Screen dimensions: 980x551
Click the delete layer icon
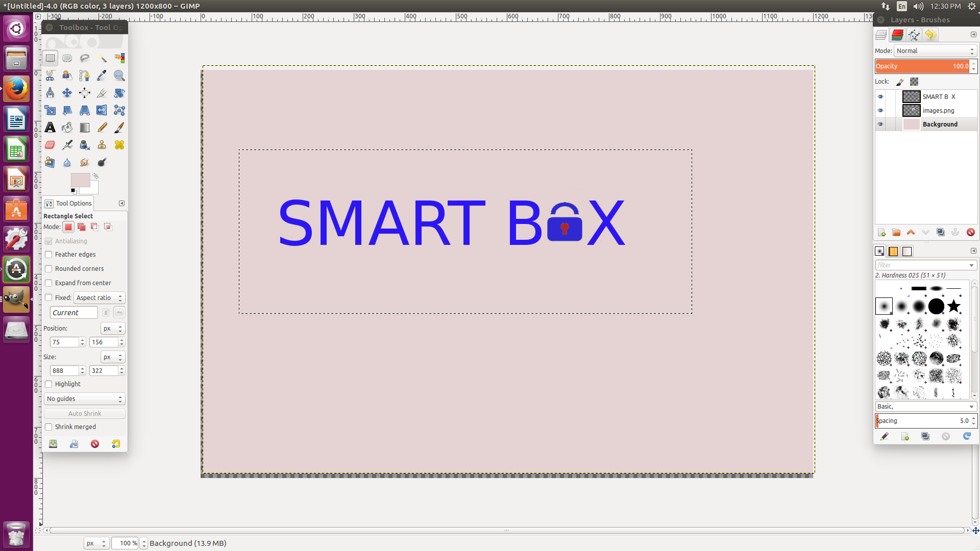point(970,233)
